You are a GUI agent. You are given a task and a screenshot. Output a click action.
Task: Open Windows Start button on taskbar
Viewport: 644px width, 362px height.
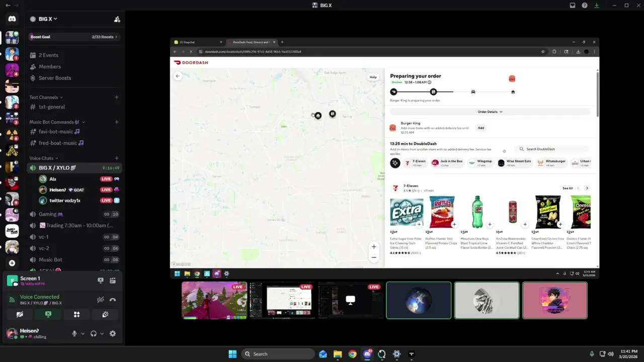click(x=232, y=354)
